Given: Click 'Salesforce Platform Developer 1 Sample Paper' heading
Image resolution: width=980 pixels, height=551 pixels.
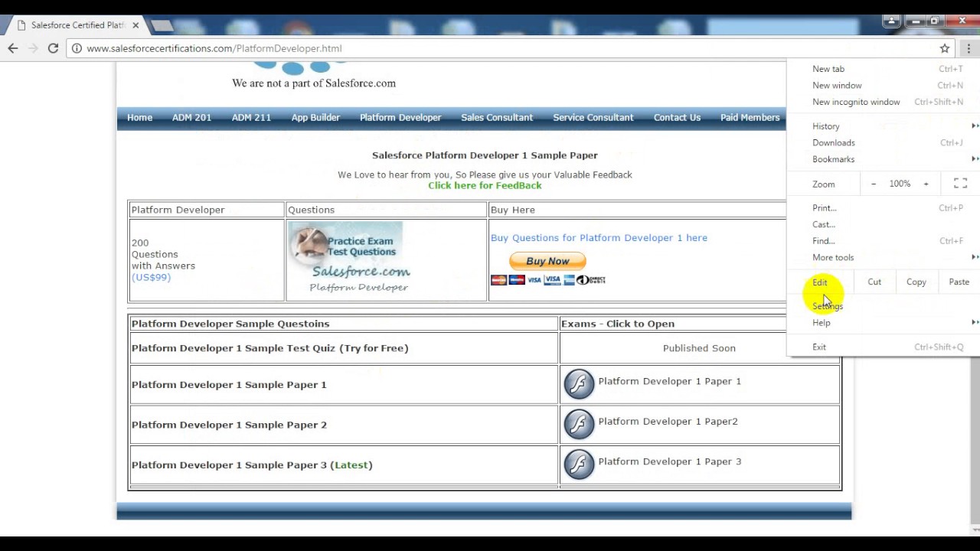Looking at the screenshot, I should [485, 155].
